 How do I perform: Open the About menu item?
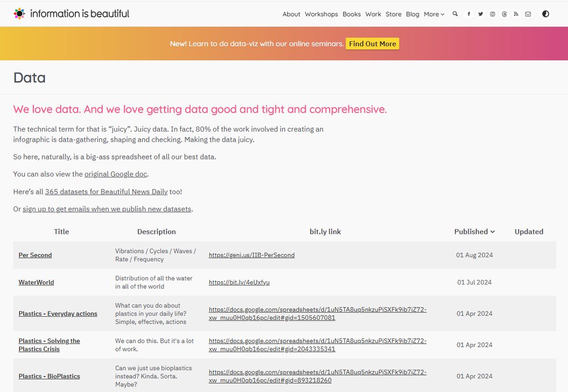pos(291,14)
